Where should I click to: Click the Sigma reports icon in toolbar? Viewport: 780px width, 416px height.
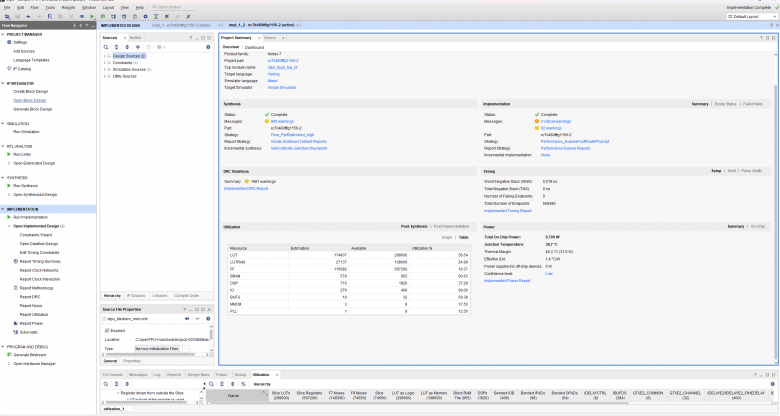[x=156, y=16]
